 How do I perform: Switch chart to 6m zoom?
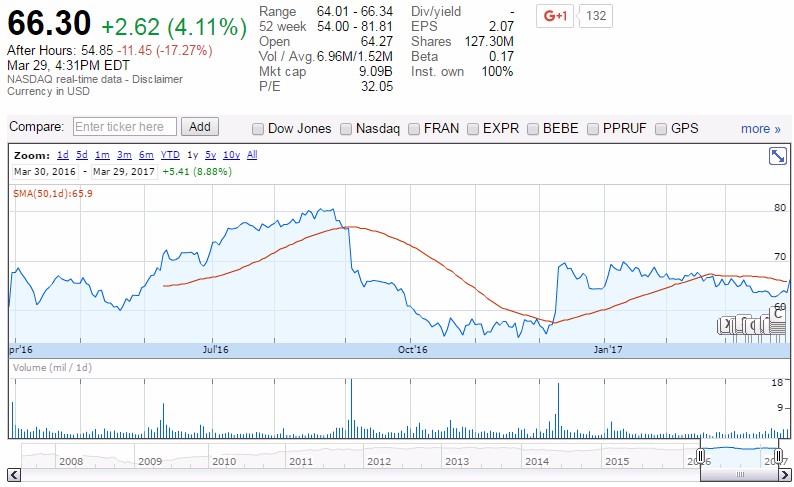coord(146,155)
